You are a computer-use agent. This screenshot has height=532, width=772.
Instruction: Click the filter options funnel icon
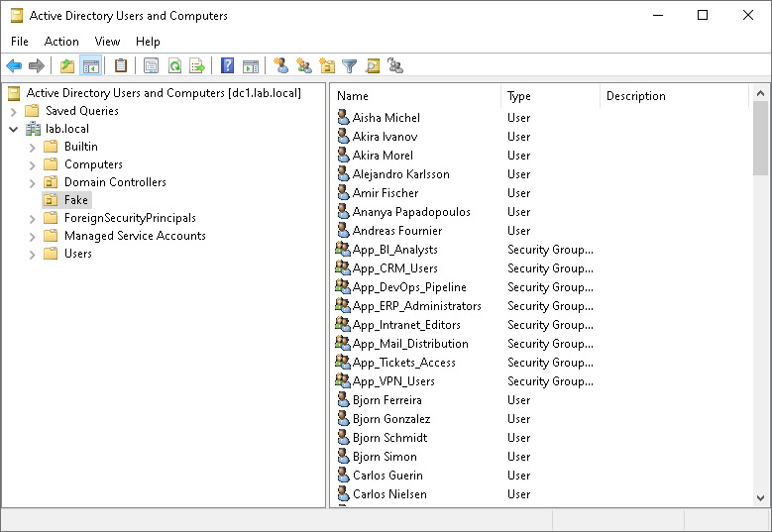coord(349,65)
